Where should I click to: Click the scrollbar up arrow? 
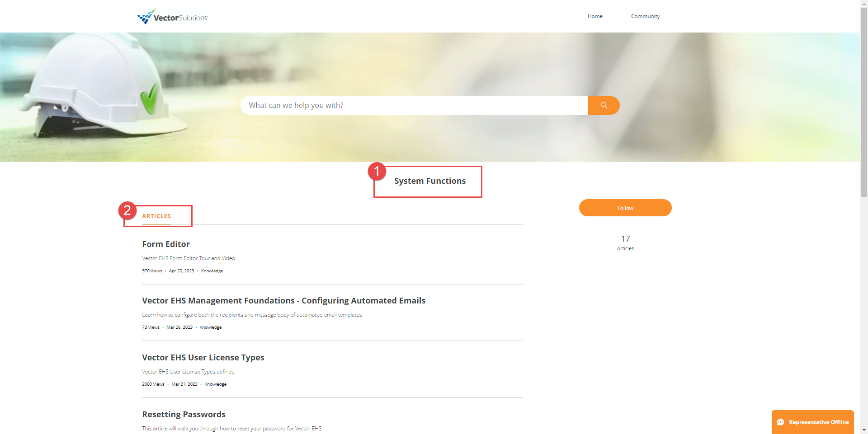point(864,4)
